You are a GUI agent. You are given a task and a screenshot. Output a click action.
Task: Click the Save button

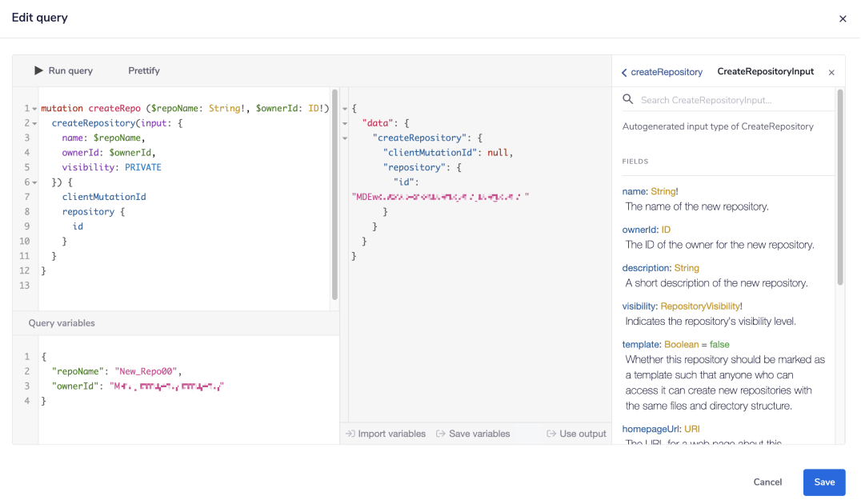[824, 482]
